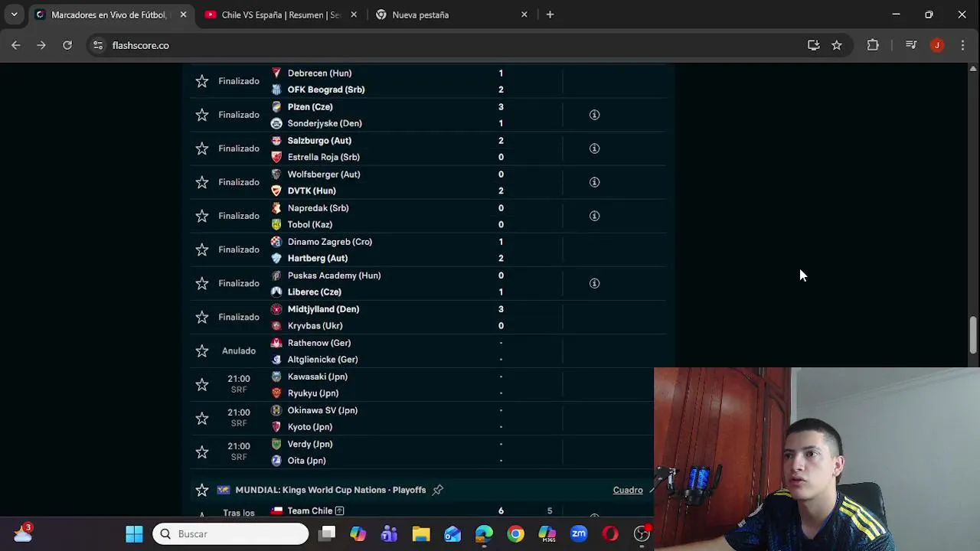
Task: Open the tab search dropdown
Action: pos(14,15)
